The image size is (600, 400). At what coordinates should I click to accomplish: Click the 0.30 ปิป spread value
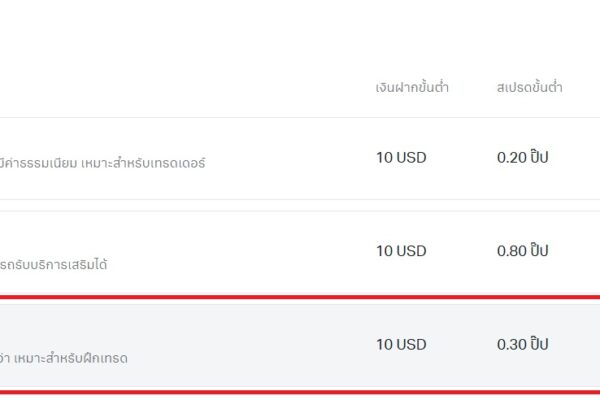[x=523, y=344]
